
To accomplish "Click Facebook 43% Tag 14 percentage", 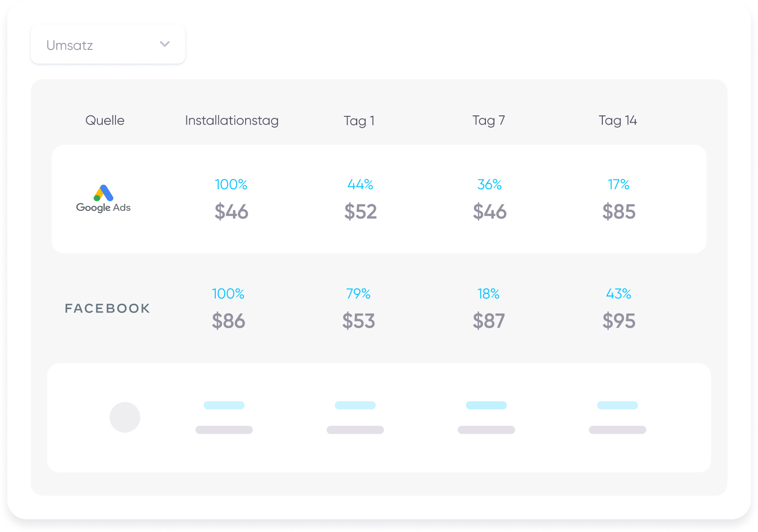I will coord(619,293).
